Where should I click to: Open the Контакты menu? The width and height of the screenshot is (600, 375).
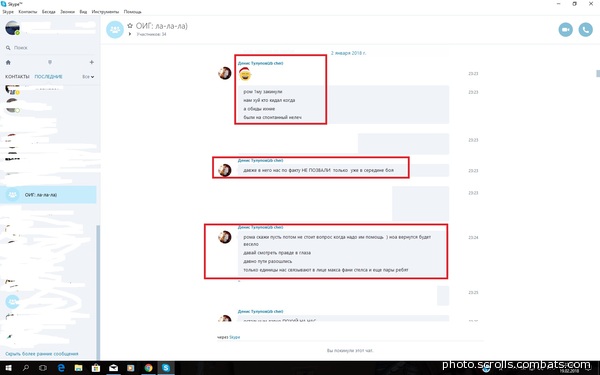tap(28, 12)
